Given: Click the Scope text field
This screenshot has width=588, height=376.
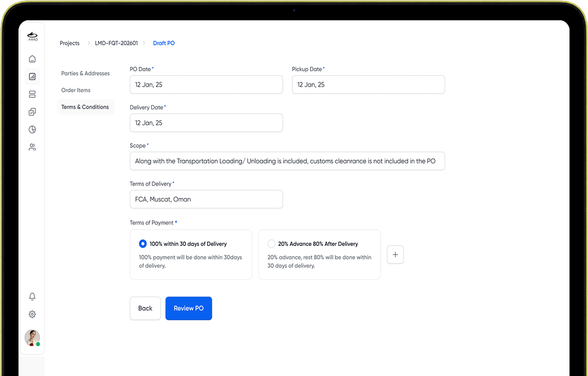Looking at the screenshot, I should [x=287, y=161].
